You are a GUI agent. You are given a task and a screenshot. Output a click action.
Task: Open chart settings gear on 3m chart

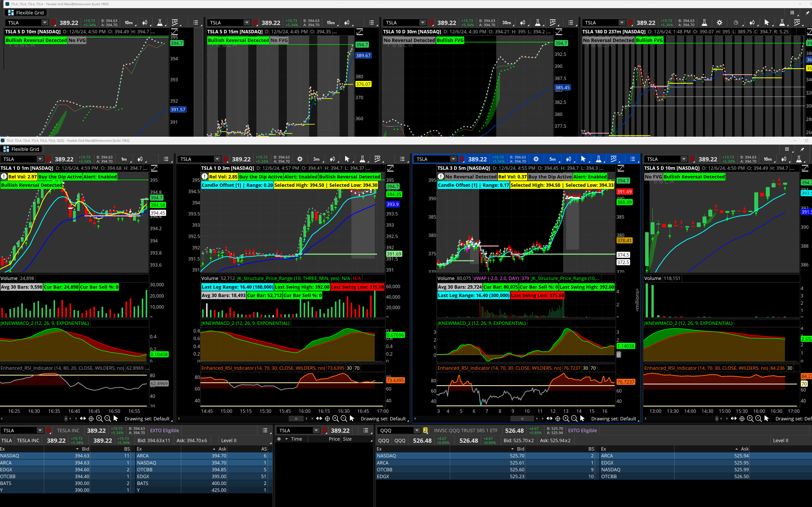click(x=300, y=159)
